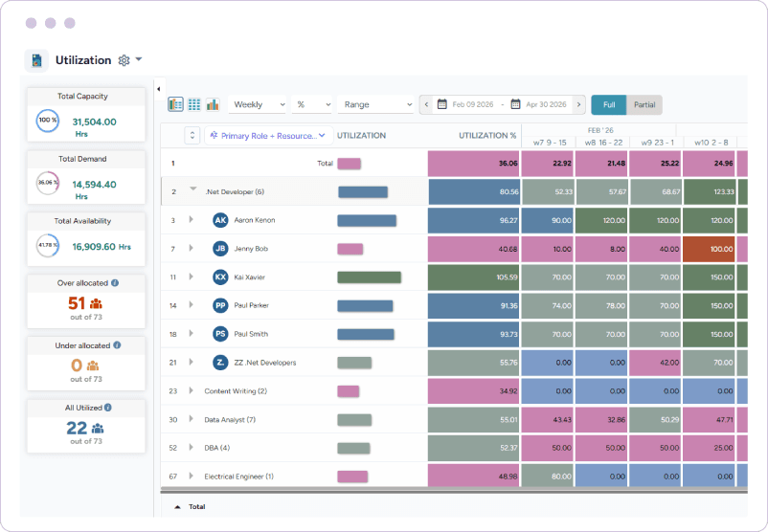Select w10 2 - 8 week column header
This screenshot has height=532, width=768.
712,143
